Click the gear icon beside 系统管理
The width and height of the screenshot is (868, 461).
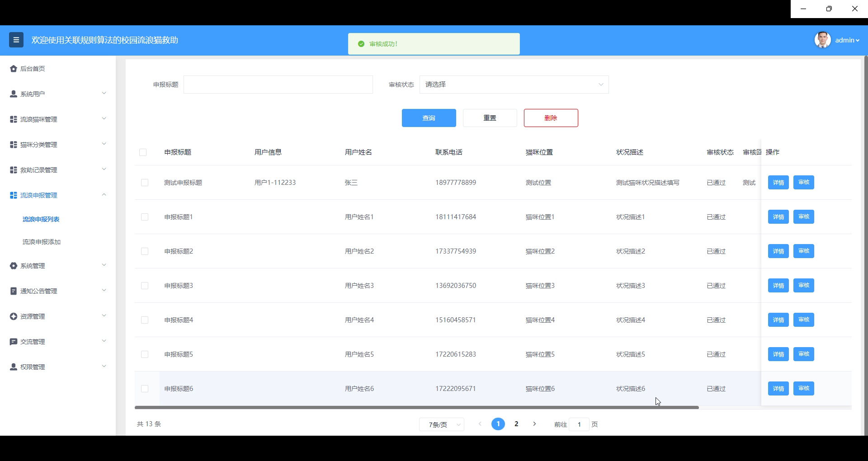(x=14, y=266)
